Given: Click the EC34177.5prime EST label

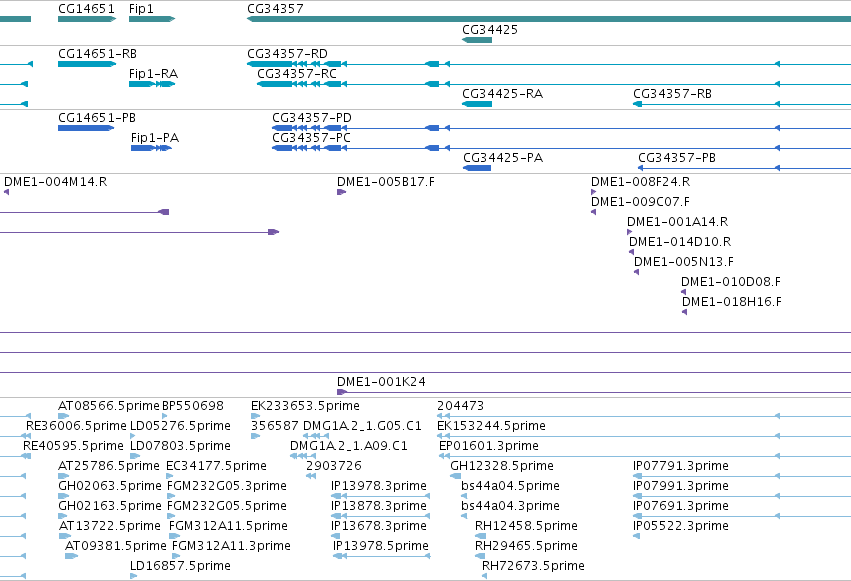Looking at the screenshot, I should (x=216, y=466).
